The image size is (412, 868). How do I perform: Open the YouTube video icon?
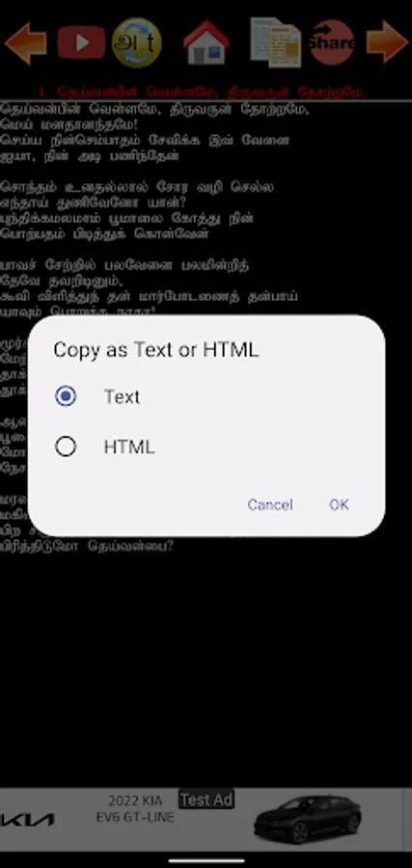(81, 42)
